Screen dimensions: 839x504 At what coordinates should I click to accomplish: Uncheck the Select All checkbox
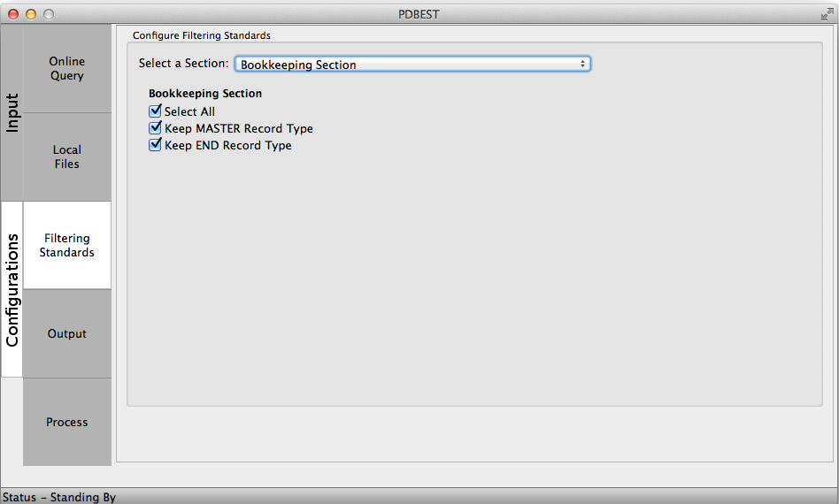[156, 112]
